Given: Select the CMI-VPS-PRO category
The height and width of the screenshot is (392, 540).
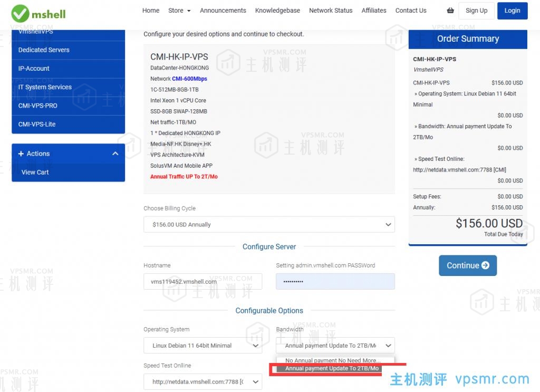Looking at the screenshot, I should [68, 106].
